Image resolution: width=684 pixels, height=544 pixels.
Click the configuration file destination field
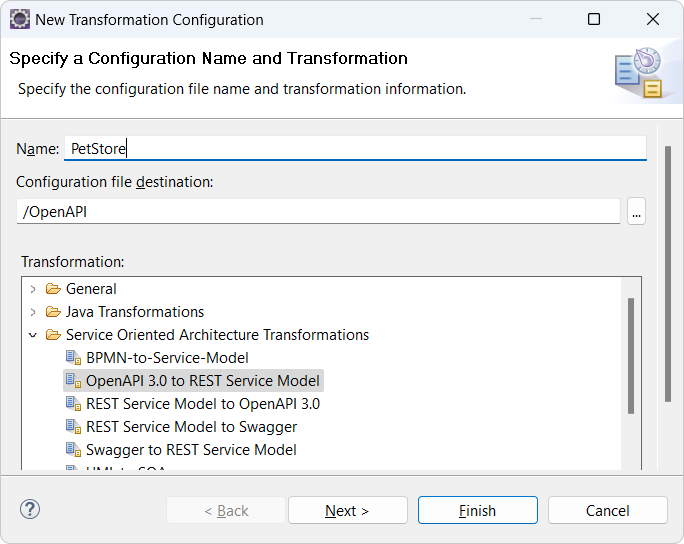coord(318,212)
